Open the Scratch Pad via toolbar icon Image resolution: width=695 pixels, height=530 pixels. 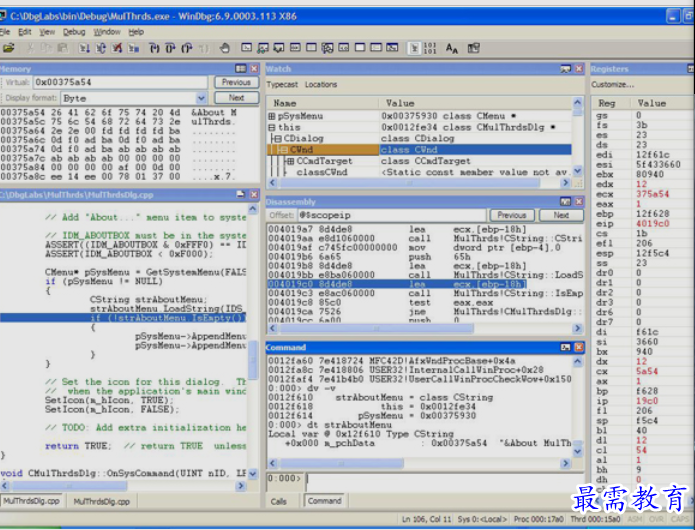pyautogui.click(x=360, y=47)
